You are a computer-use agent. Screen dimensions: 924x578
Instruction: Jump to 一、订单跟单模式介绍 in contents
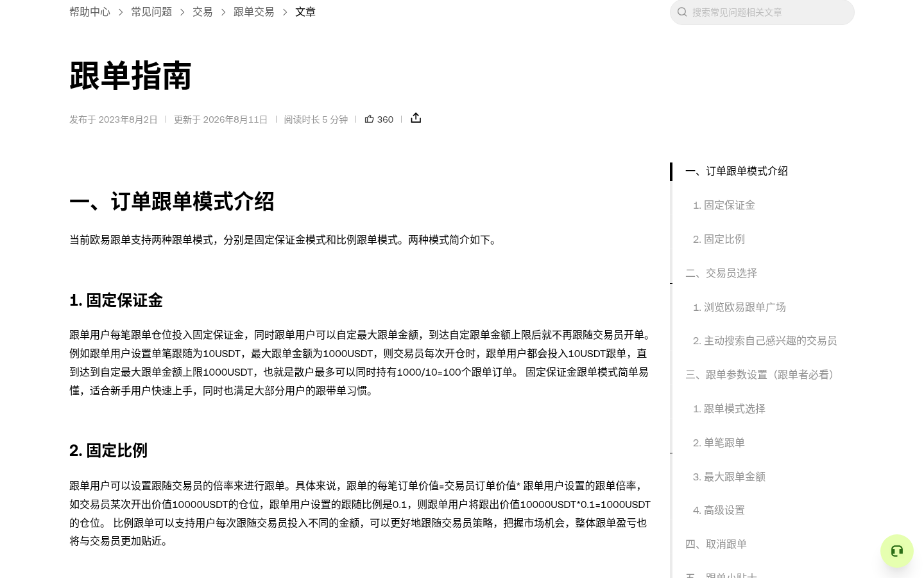[x=737, y=171]
